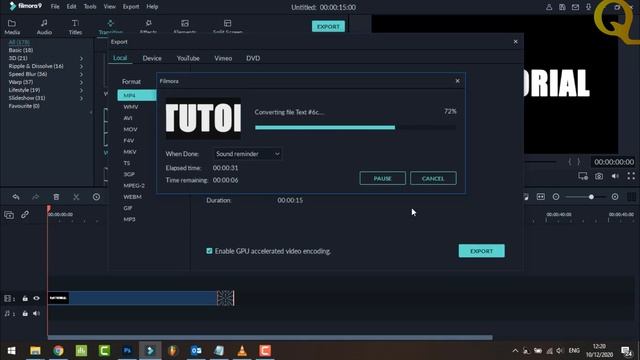Screen dimensions: 640x360
Task: Open the Edit menu
Action: click(x=71, y=7)
